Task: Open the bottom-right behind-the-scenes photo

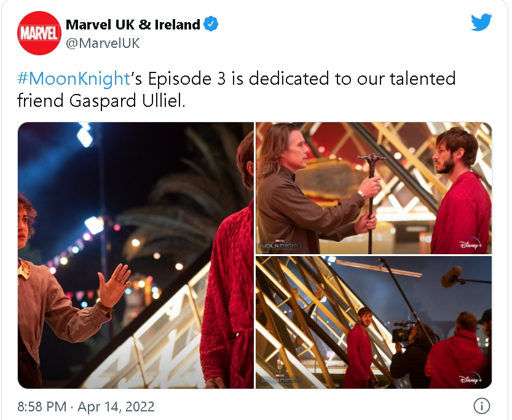Action: click(x=374, y=322)
